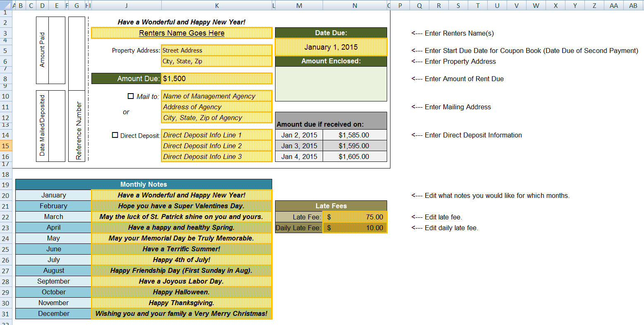
Task: Select the 'November' month cell
Action: pyautogui.click(x=53, y=303)
